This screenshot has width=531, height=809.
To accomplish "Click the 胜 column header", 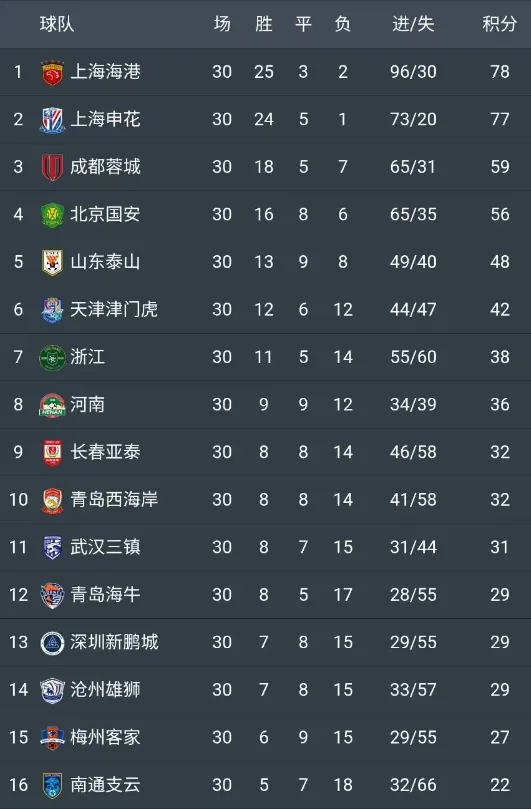I will [263, 24].
